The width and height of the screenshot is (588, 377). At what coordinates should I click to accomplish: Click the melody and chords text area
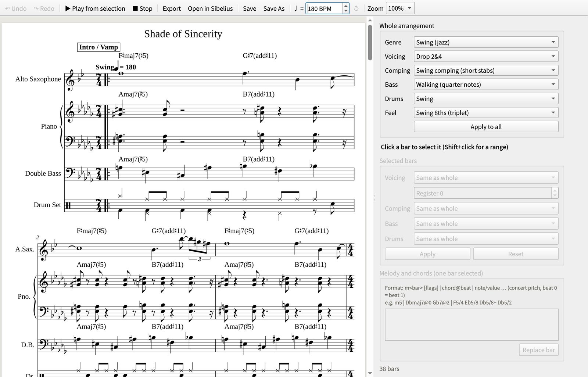click(472, 324)
